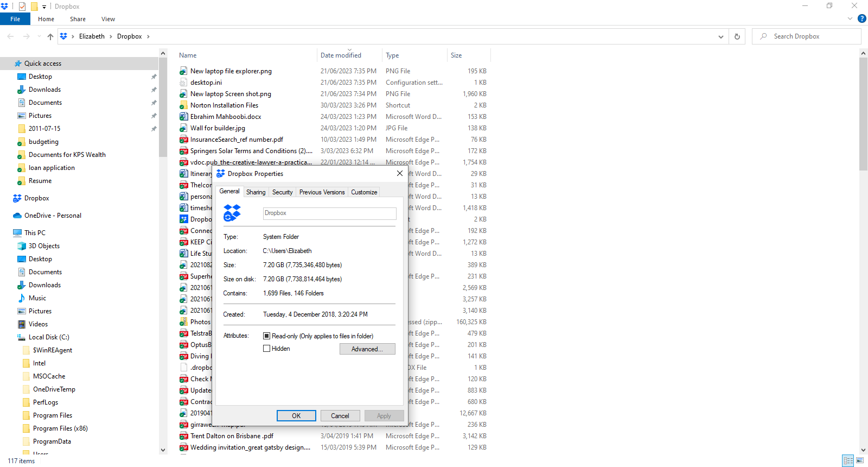Viewport: 868px width, 467px height.
Task: Click the OK button in Dropbox Properties
Action: [296, 416]
